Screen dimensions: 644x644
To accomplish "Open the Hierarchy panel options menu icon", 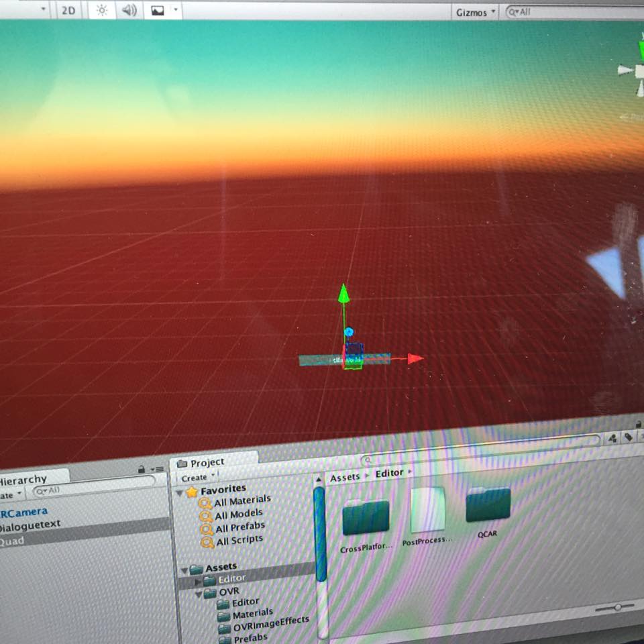I will [157, 468].
